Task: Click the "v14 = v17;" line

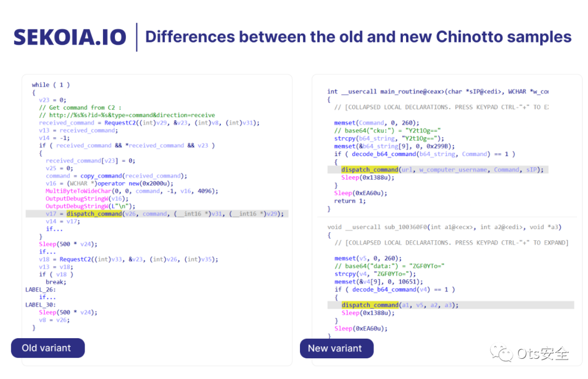Action: (x=63, y=221)
